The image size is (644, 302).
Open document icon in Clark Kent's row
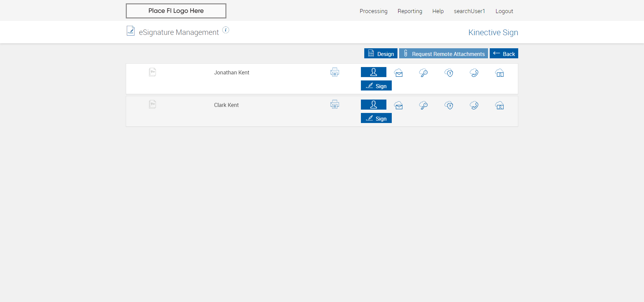(152, 104)
